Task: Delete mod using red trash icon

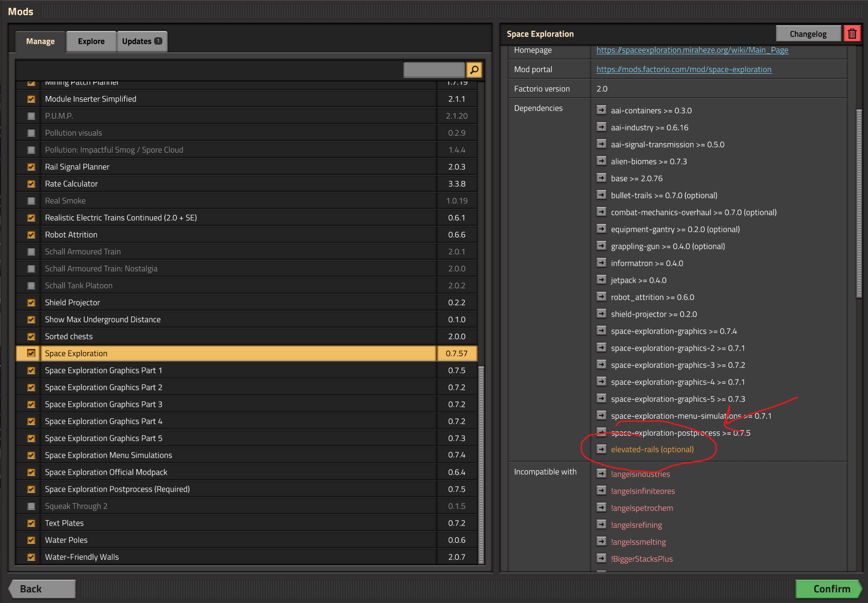Action: [852, 34]
